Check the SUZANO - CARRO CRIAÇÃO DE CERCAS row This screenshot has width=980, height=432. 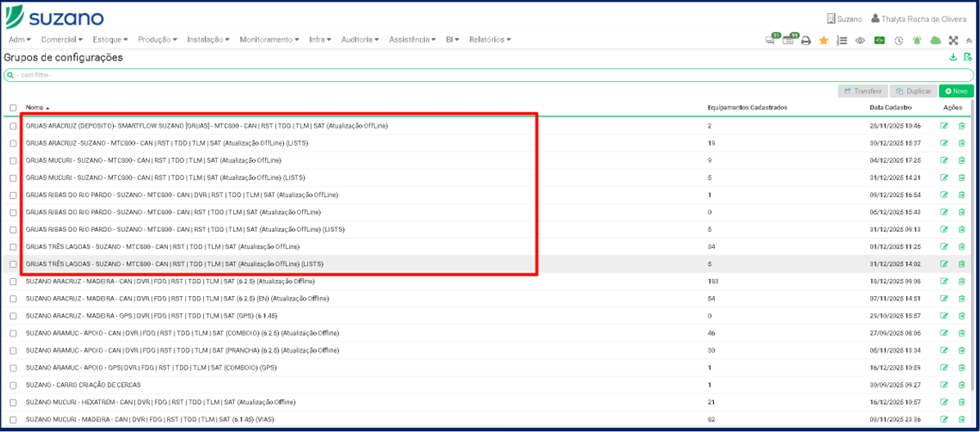pos(13,385)
